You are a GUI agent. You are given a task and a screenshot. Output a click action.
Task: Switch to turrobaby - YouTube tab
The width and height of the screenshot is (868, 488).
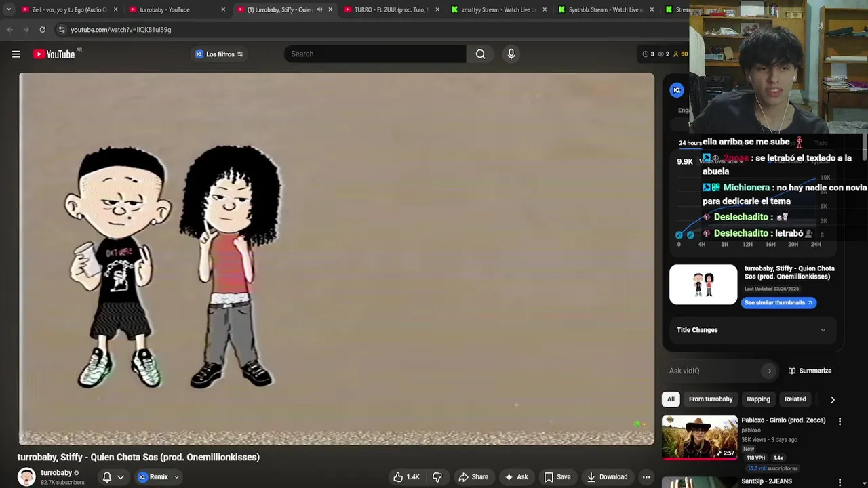click(x=165, y=9)
